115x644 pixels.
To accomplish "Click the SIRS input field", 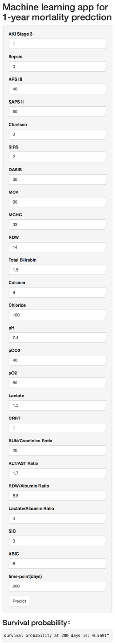I will (57, 157).
